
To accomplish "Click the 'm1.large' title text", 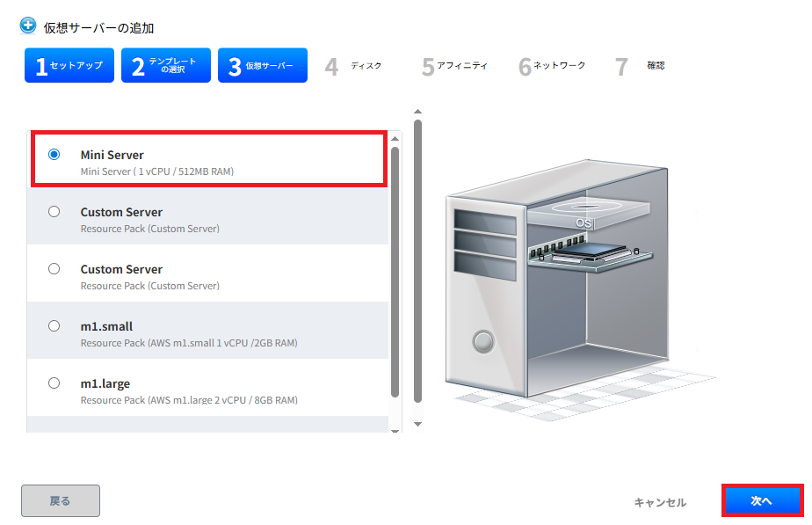I will click(105, 383).
